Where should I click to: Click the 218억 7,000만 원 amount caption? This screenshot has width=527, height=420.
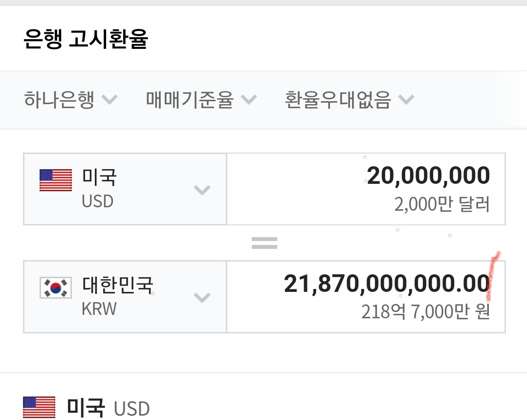pos(425,311)
